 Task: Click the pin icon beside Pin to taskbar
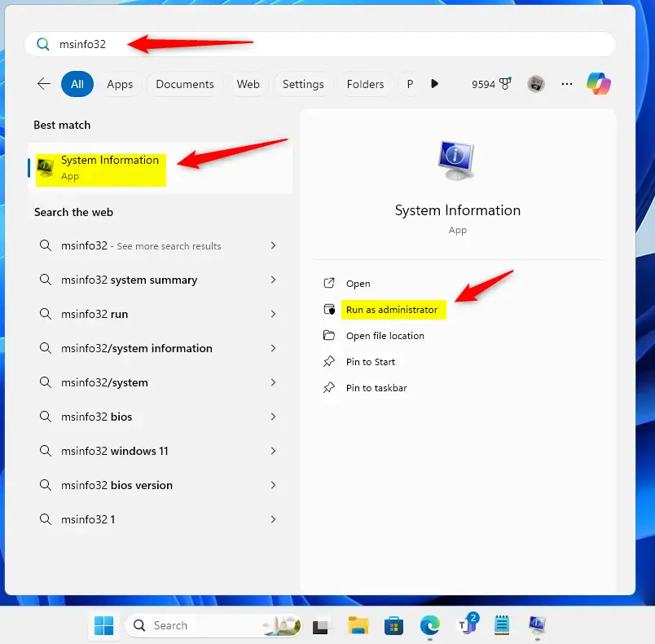(329, 388)
